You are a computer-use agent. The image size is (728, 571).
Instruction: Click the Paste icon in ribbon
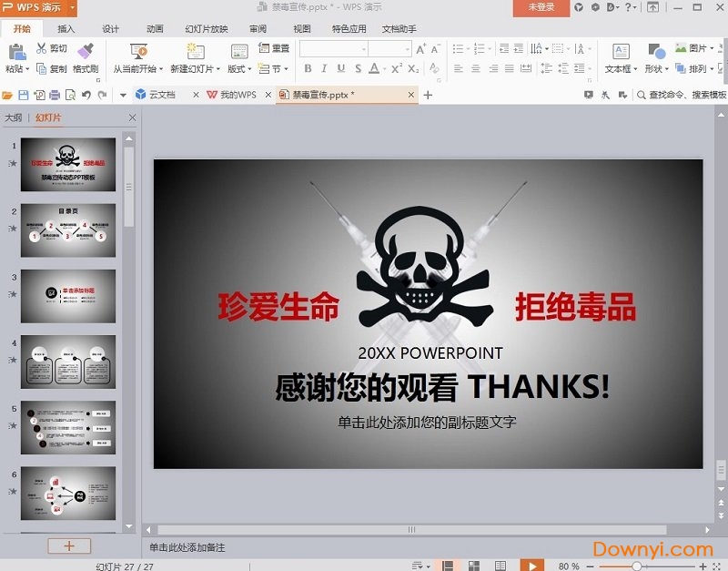[x=16, y=51]
